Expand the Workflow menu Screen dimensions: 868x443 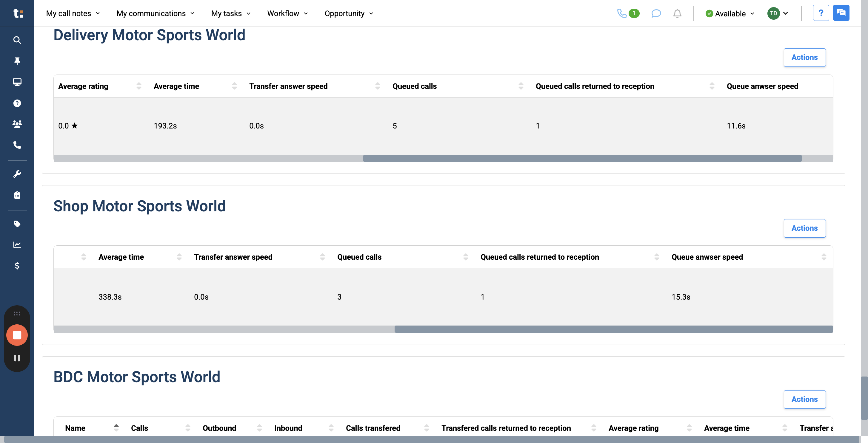pyautogui.click(x=287, y=13)
